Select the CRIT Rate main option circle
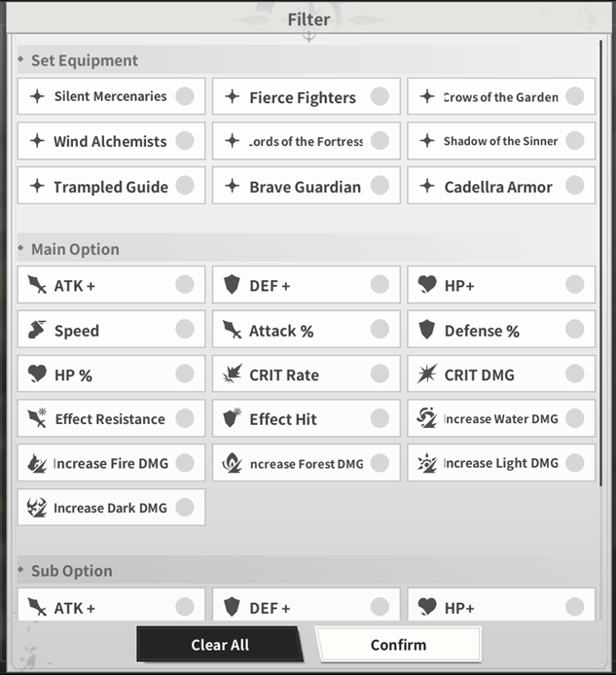Screen dimensions: 616x675 pyautogui.click(x=380, y=373)
